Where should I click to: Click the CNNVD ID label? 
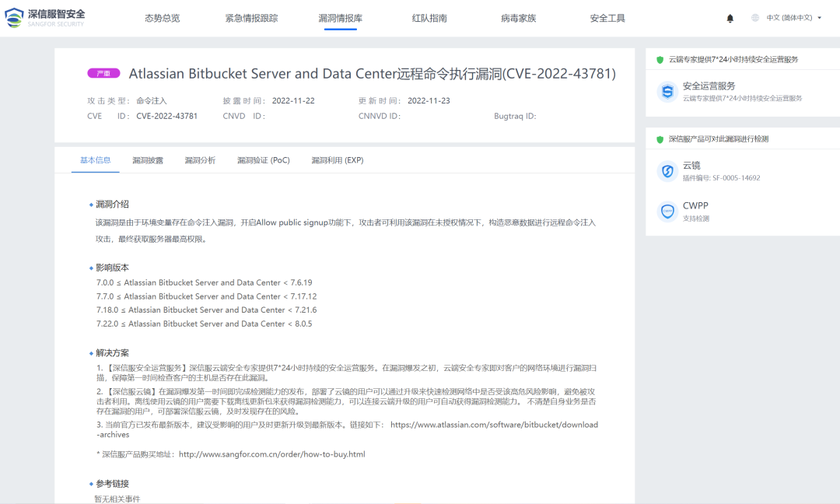tap(380, 116)
